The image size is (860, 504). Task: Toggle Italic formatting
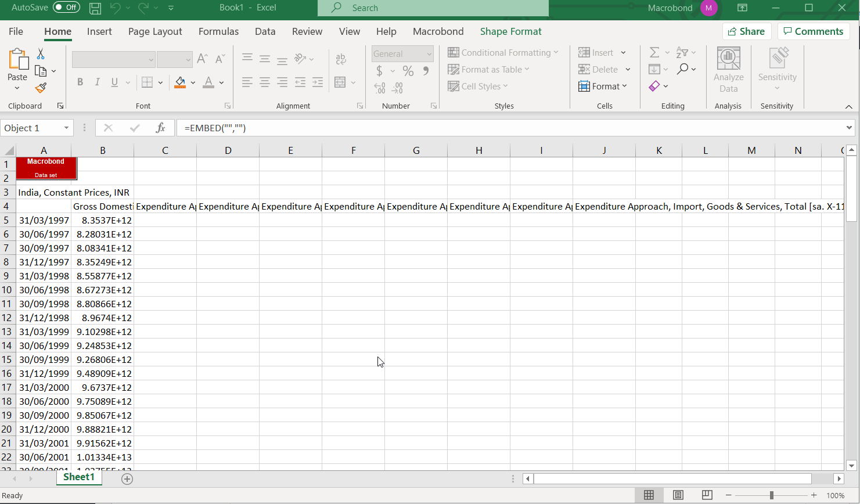coord(98,82)
